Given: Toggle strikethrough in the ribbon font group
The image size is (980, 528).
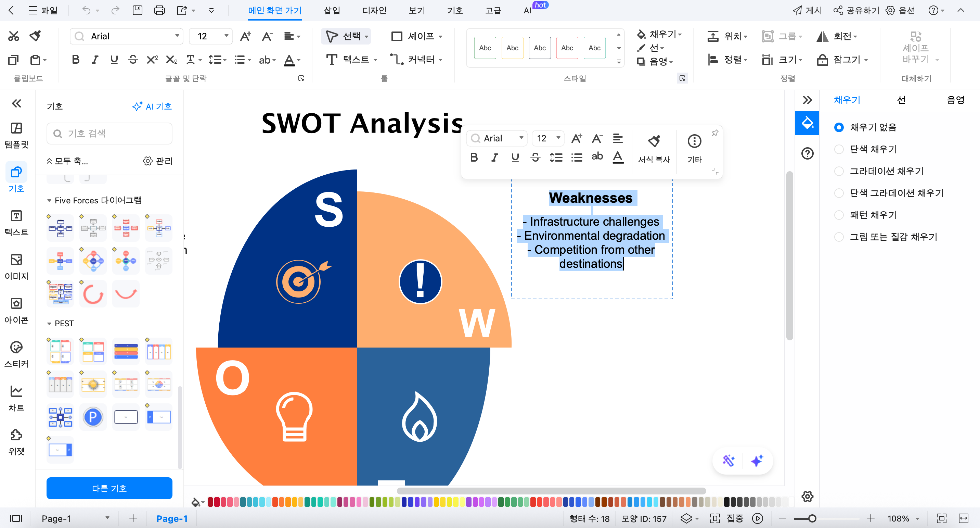Looking at the screenshot, I should (133, 60).
